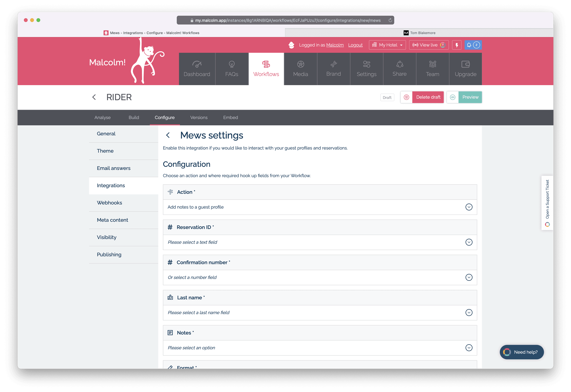571x392 pixels.
Task: Open the Brand section
Action: [333, 69]
